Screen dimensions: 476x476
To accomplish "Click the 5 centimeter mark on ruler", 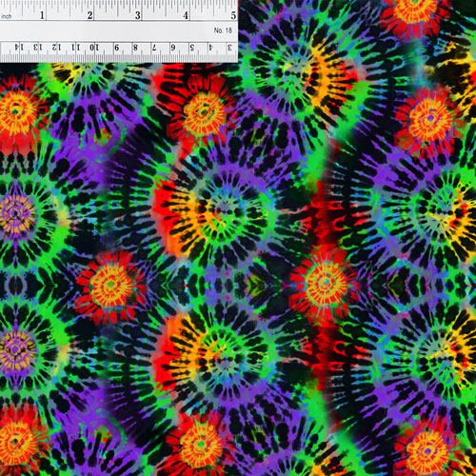I will (192, 48).
